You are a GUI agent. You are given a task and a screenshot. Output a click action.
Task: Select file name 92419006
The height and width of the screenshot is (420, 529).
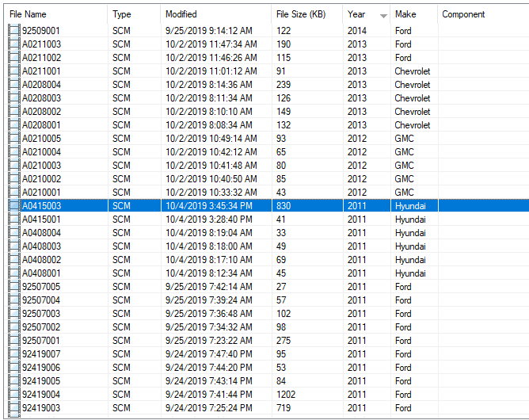click(41, 368)
